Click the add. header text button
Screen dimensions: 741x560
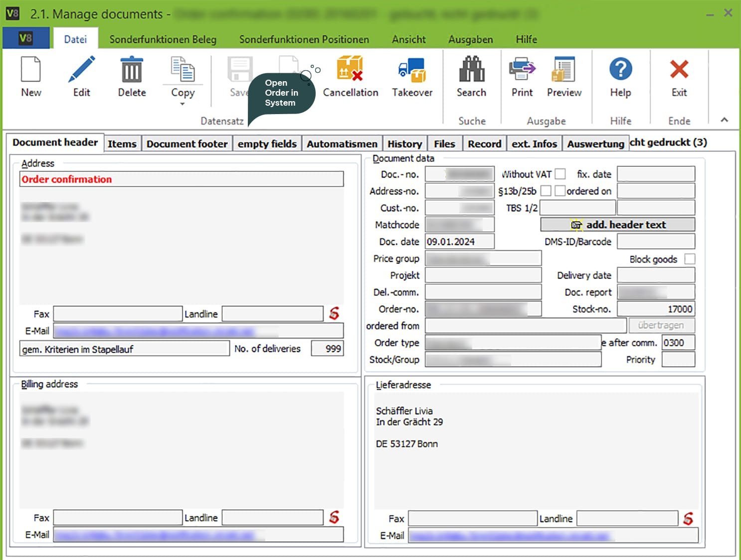coord(617,225)
